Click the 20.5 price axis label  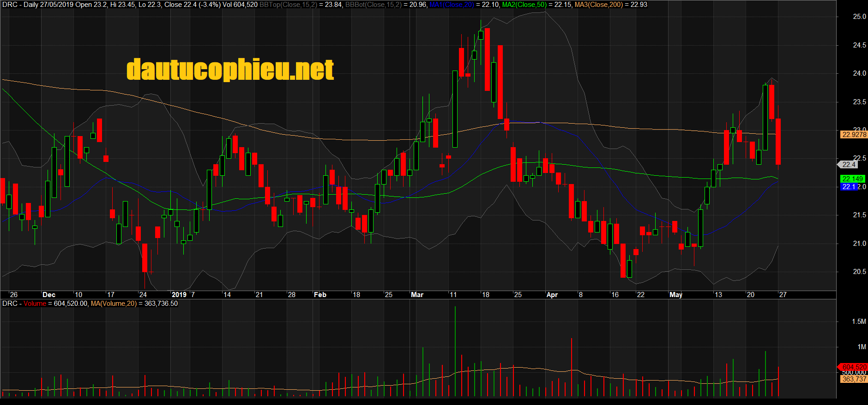pos(859,272)
